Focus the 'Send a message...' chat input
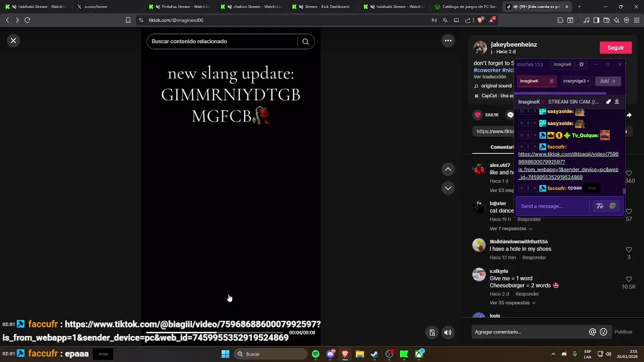Viewport: 644px width, 362px height. [x=552, y=206]
